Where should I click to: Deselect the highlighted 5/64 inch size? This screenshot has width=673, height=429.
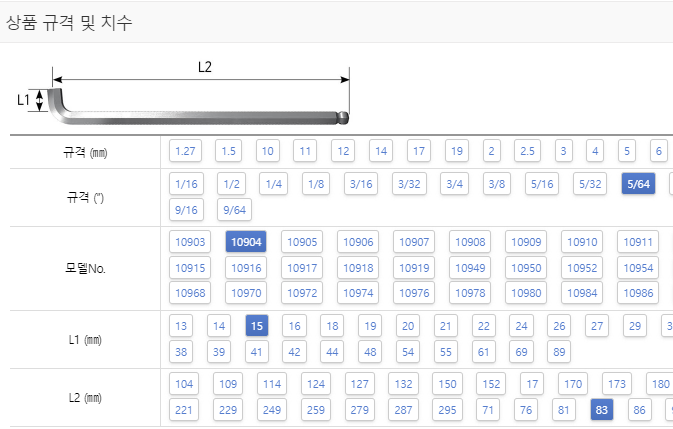pyautogui.click(x=638, y=184)
